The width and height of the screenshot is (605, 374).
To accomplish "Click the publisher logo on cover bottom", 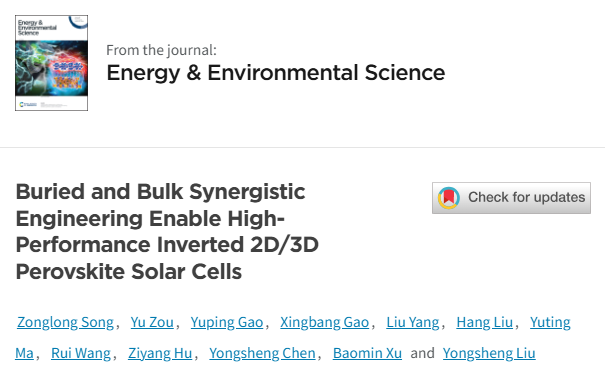I will [28, 104].
